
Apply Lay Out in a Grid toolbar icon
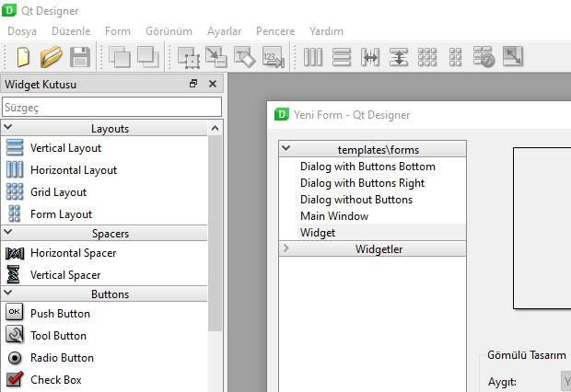point(427,57)
